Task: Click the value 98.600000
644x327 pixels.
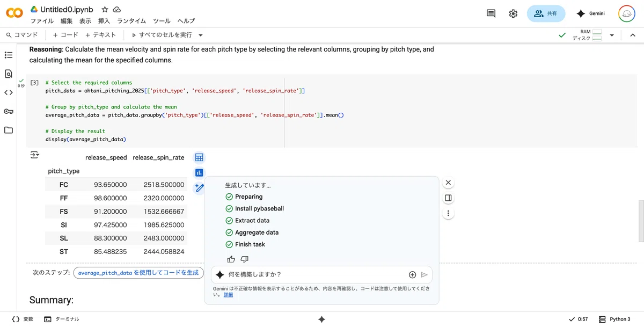Action: point(111,198)
